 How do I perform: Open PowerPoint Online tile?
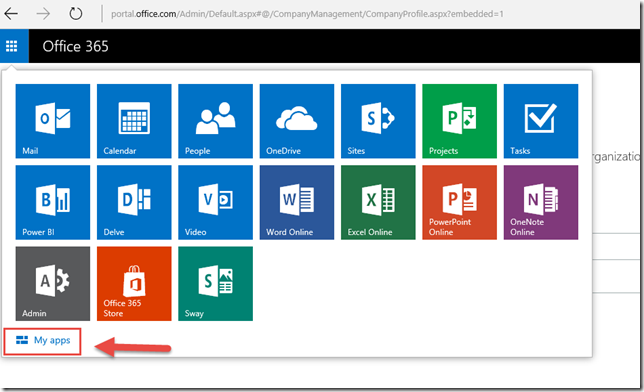[x=459, y=203]
